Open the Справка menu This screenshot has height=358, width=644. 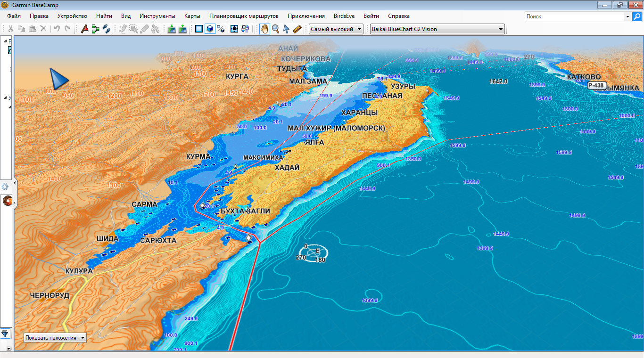398,16
